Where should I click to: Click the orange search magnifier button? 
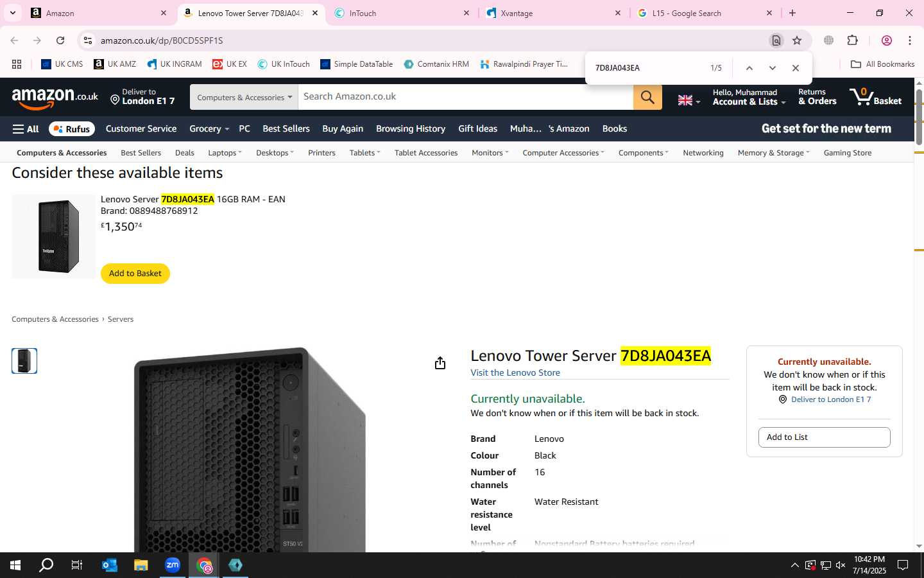647,97
